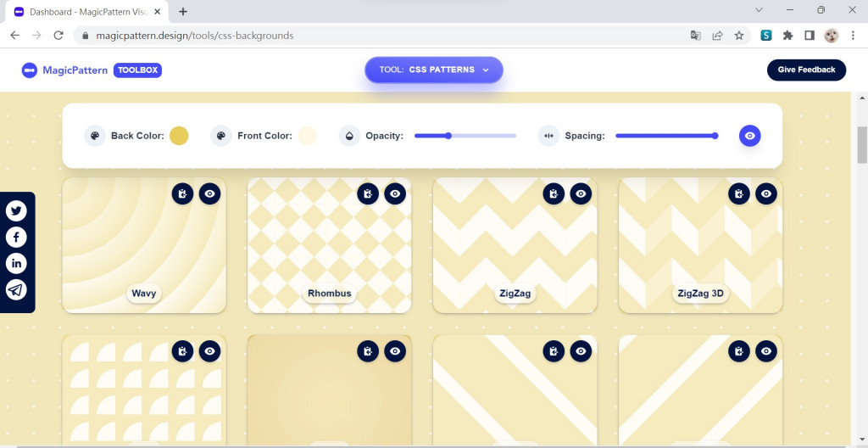Copy CSS code of Wavy pattern
The height and width of the screenshot is (448, 868).
pos(183,193)
